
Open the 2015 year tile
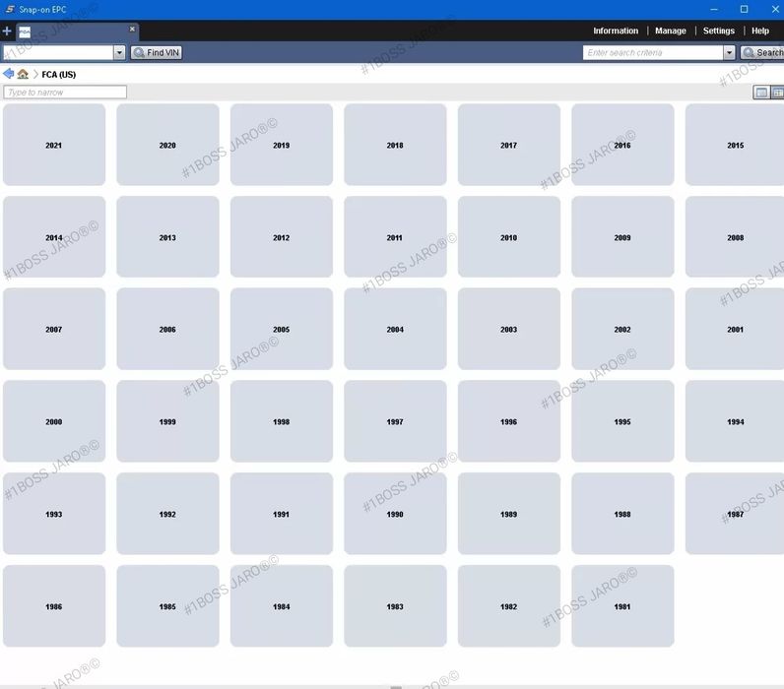point(735,145)
